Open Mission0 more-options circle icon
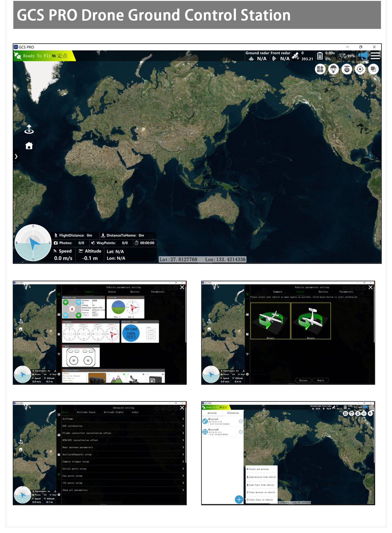The image size is (392, 533). coord(241,432)
